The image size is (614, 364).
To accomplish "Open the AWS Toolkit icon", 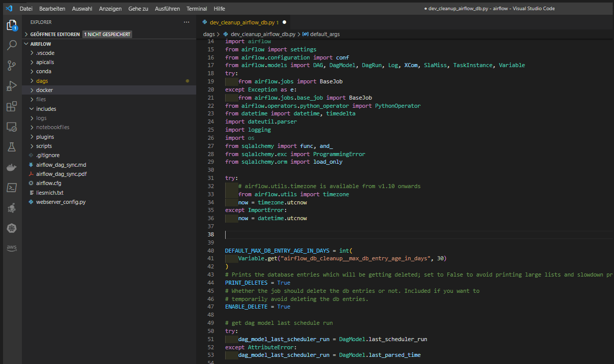I will pyautogui.click(x=11, y=248).
